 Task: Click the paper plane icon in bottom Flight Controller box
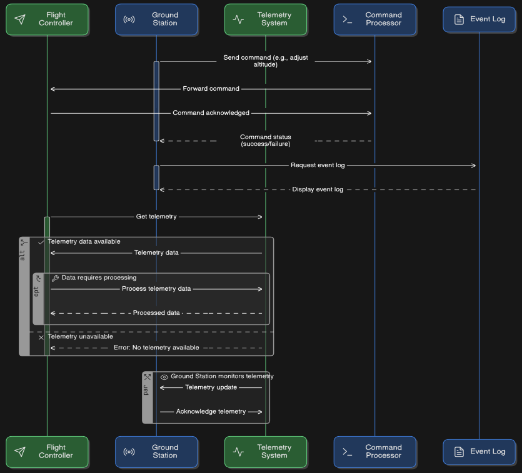point(20,452)
